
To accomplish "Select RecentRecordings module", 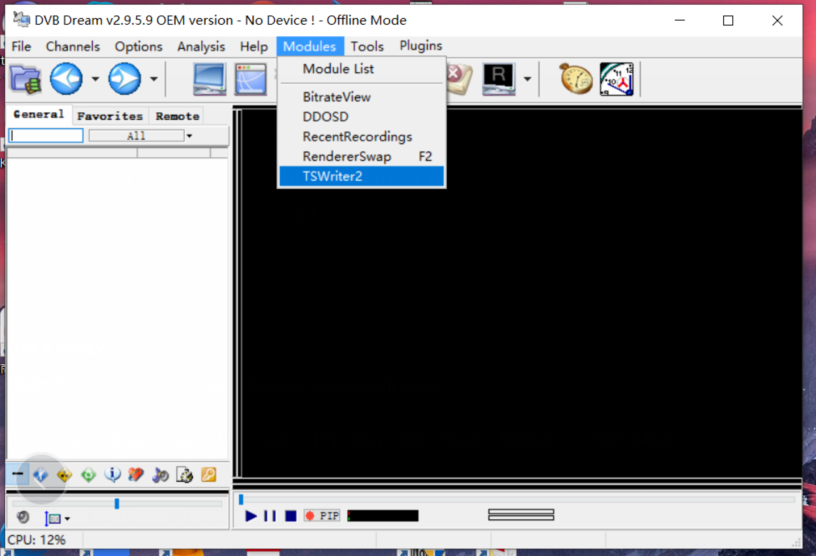I will (362, 136).
